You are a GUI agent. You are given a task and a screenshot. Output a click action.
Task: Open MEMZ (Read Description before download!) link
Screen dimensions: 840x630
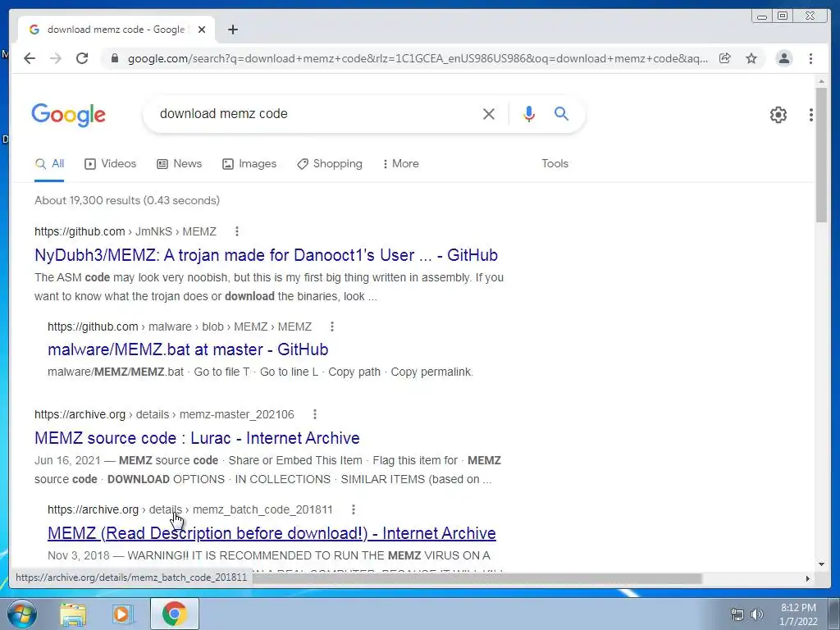coord(272,533)
